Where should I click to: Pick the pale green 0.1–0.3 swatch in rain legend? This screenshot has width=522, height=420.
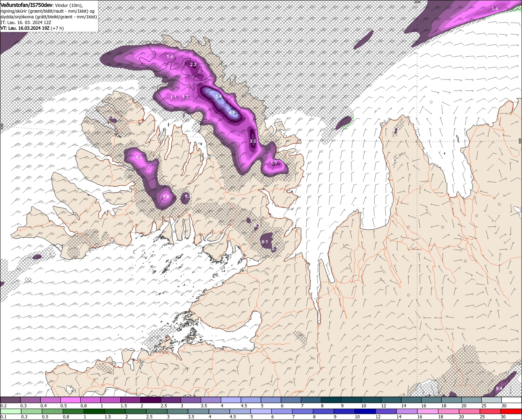pos(11,411)
